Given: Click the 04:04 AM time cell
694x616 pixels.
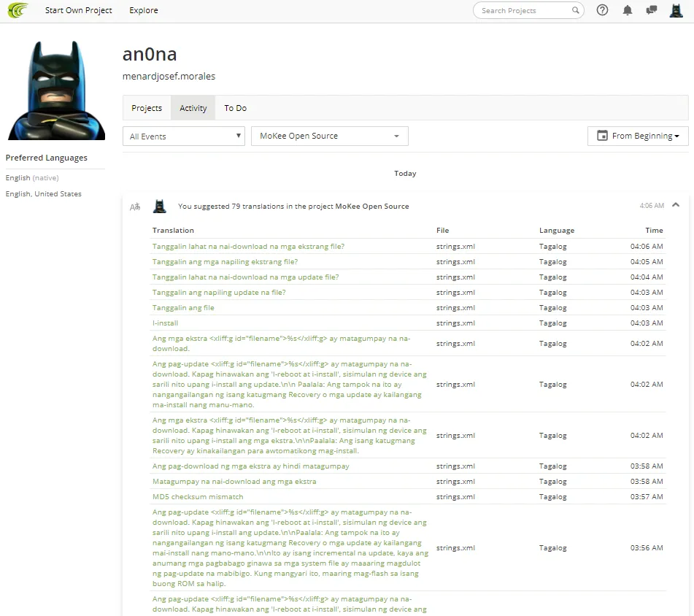Looking at the screenshot, I should (x=647, y=277).
